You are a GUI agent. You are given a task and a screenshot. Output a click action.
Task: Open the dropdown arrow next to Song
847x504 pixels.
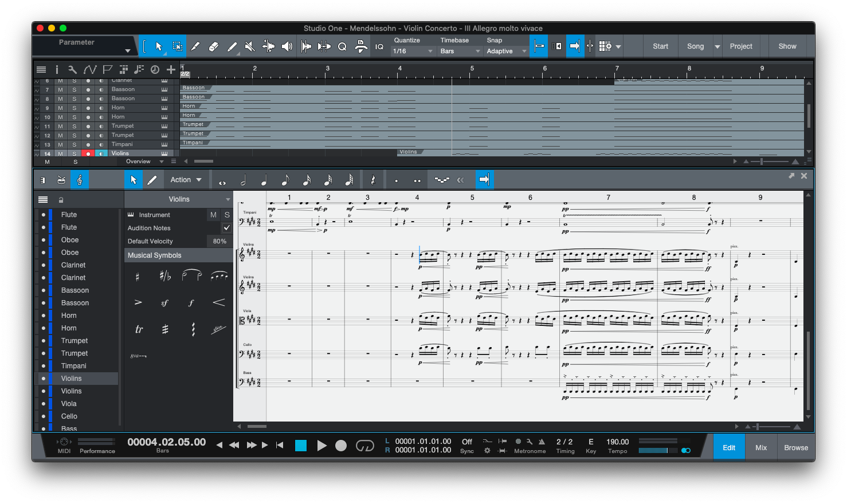pos(717,47)
